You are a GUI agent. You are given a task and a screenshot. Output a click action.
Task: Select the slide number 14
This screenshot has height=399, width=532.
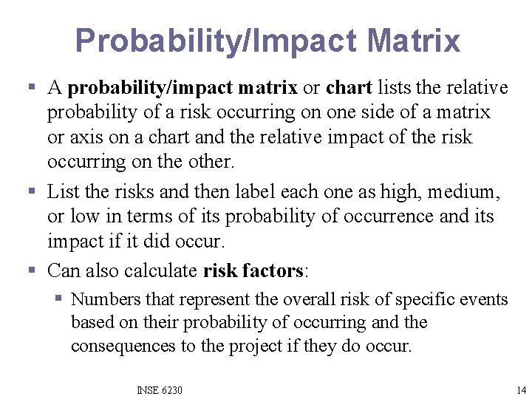coord(521,390)
